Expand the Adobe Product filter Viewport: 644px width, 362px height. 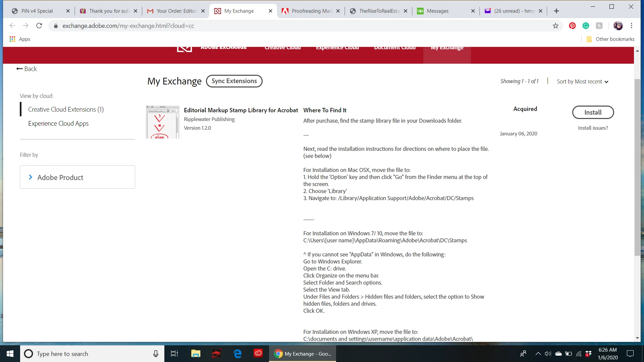tap(77, 177)
